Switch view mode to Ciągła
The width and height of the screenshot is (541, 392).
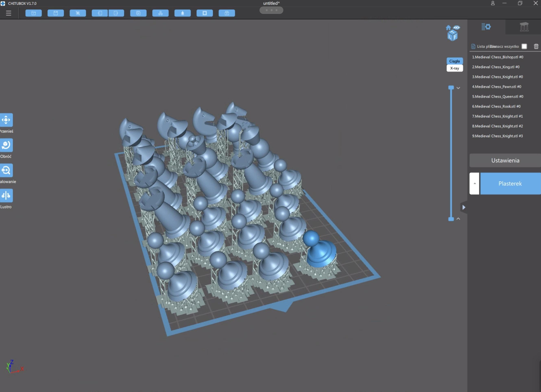[454, 61]
